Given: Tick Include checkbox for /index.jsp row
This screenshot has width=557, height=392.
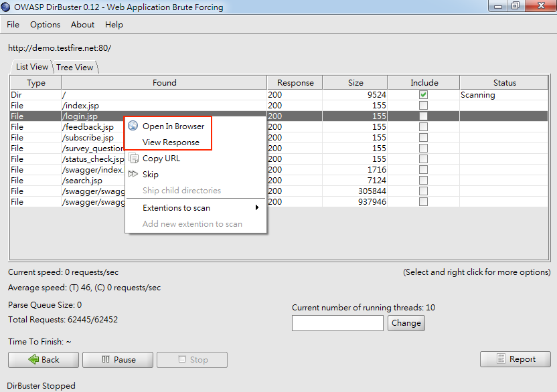Looking at the screenshot, I should tap(423, 106).
